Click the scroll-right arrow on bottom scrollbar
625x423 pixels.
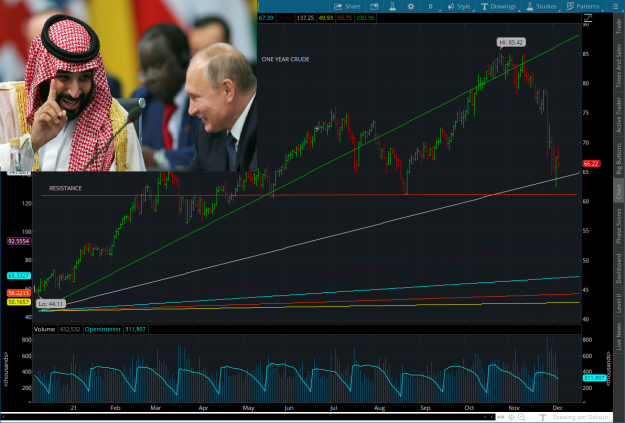click(491, 417)
